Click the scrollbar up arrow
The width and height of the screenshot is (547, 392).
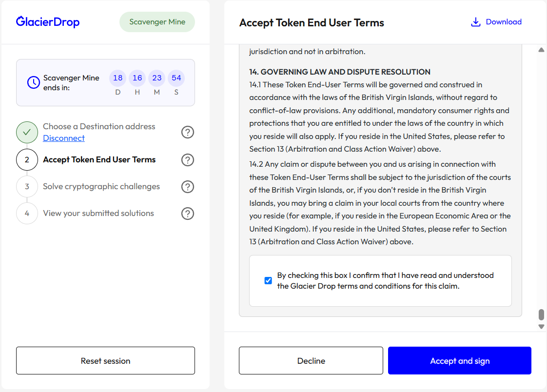pos(541,50)
